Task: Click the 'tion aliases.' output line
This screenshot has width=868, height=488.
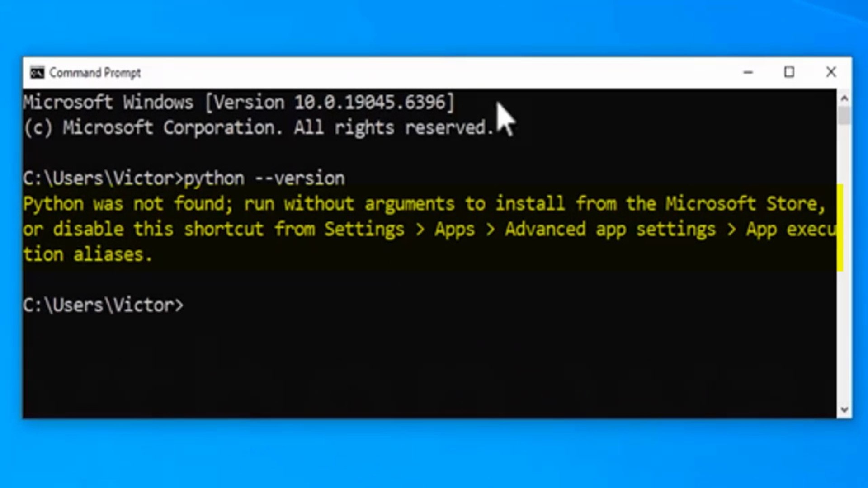Action: 88,255
